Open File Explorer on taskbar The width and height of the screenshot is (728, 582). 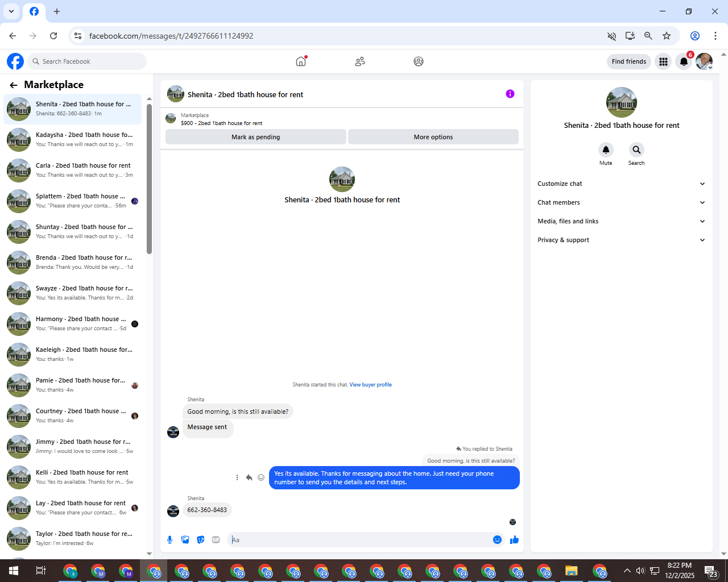pyautogui.click(x=572, y=571)
